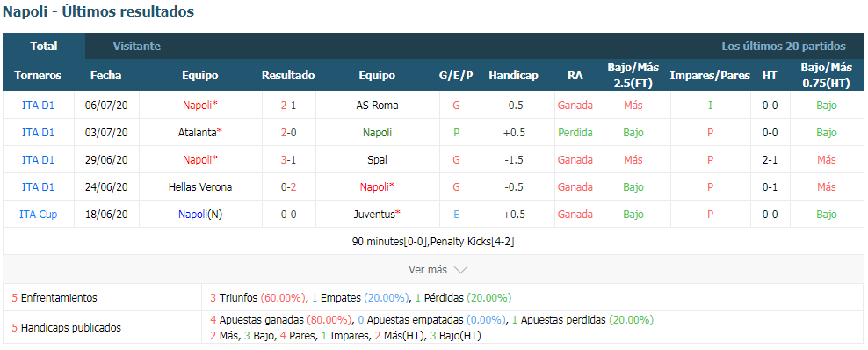Open the Los últimos 20 partidos selector
The height and width of the screenshot is (350, 868).
point(784,47)
